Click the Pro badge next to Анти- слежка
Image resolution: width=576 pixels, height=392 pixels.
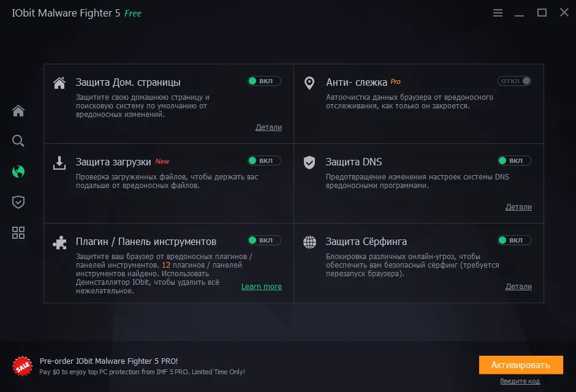[395, 81]
